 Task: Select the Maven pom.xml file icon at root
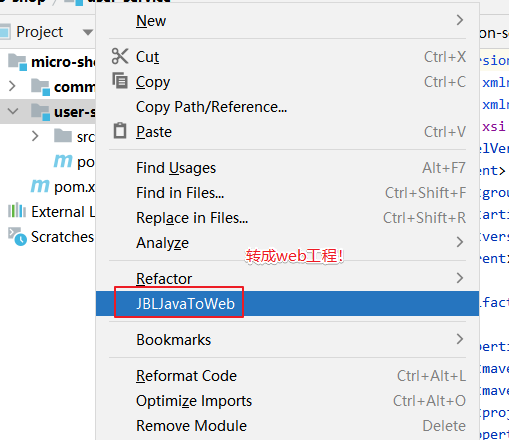click(40, 186)
